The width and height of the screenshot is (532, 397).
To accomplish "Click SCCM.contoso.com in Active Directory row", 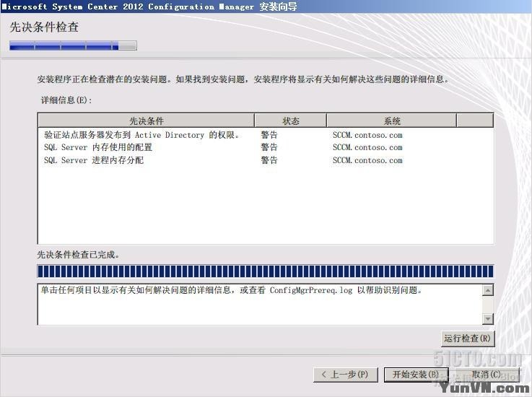I will pos(367,135).
